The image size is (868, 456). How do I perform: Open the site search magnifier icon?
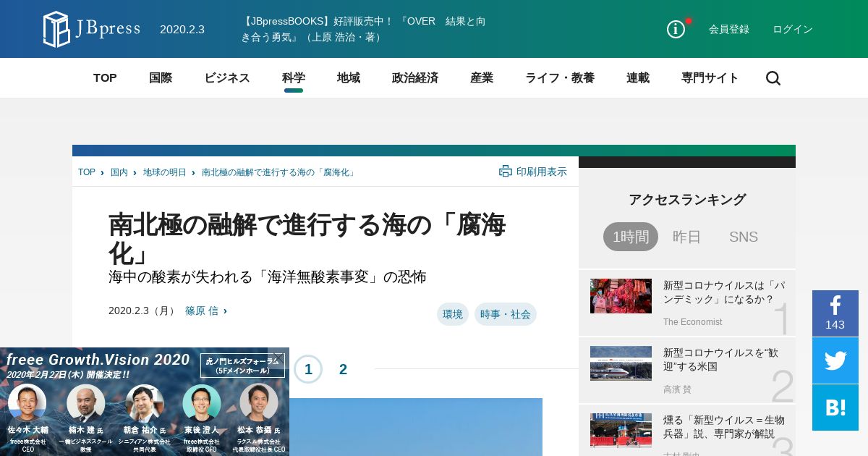point(773,78)
